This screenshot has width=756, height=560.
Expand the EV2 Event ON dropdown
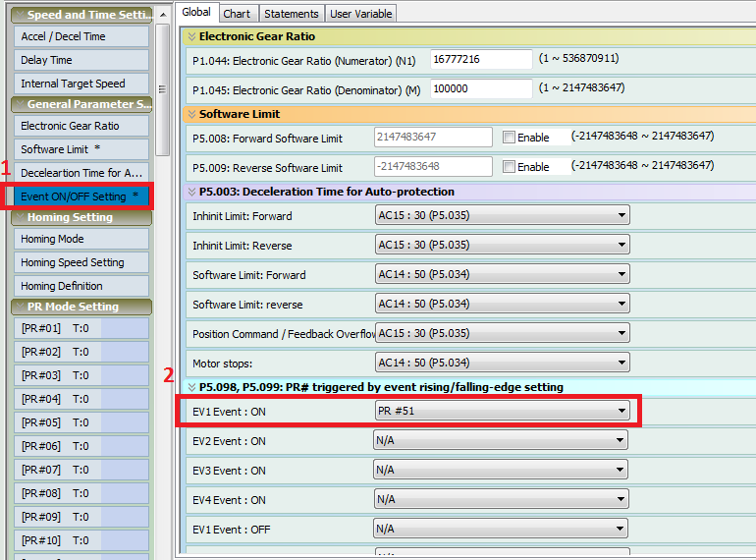621,441
